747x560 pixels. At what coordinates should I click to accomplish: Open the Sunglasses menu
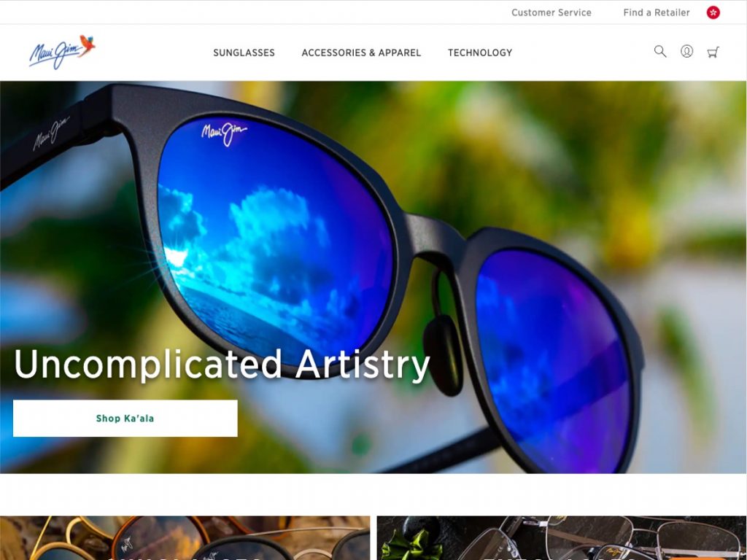[244, 52]
